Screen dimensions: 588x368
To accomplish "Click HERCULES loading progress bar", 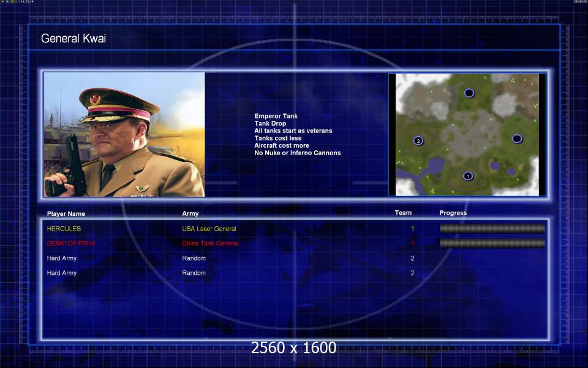I will click(492, 228).
